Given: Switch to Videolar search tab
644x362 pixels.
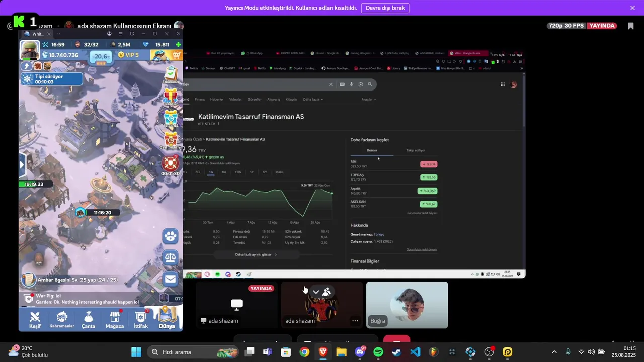Looking at the screenshot, I should [235, 99].
